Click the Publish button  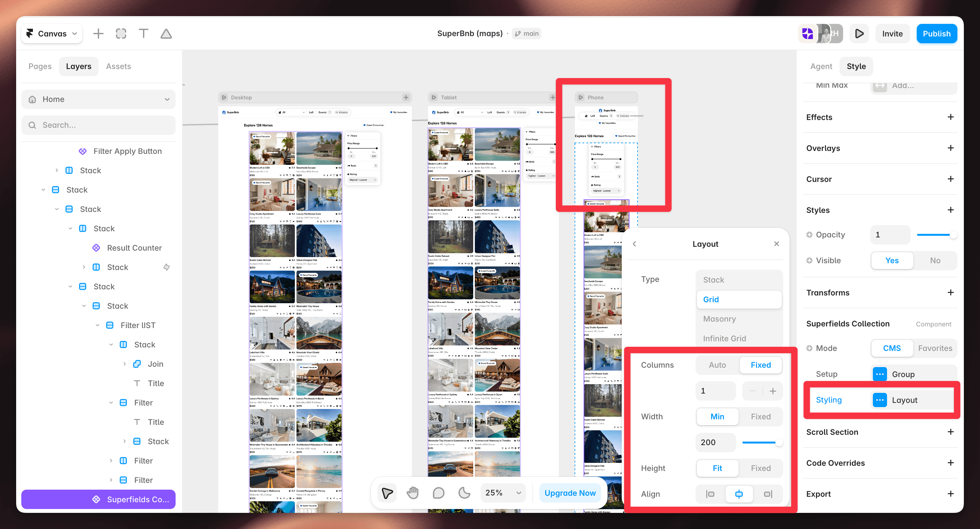[936, 34]
